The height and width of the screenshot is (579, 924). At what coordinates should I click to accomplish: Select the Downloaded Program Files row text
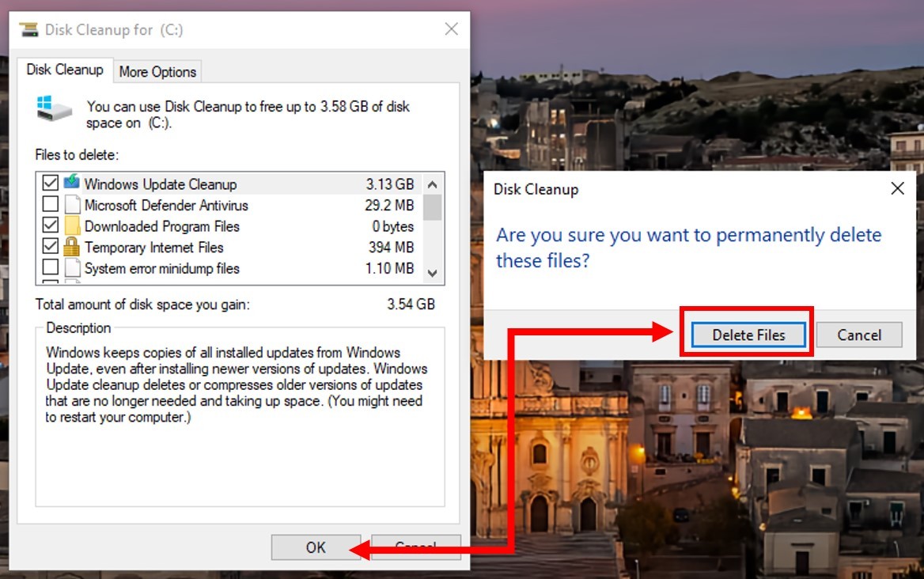tap(162, 227)
